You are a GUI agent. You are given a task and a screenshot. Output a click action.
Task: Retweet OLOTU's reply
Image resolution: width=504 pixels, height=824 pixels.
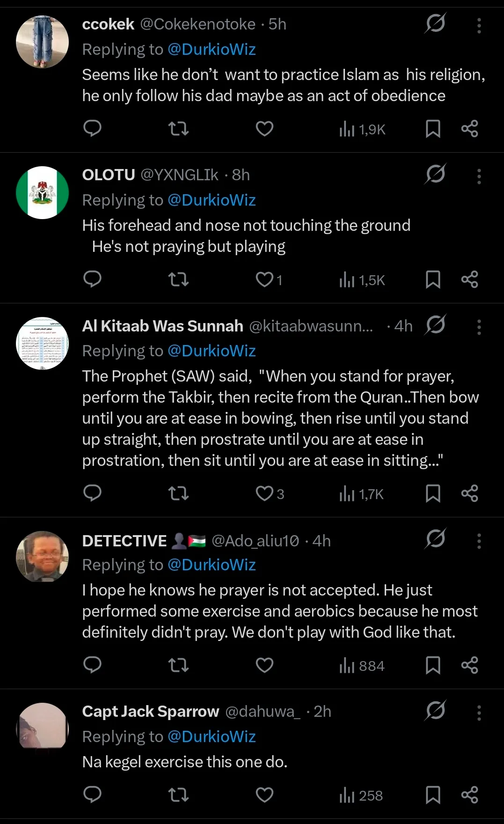pyautogui.click(x=178, y=280)
